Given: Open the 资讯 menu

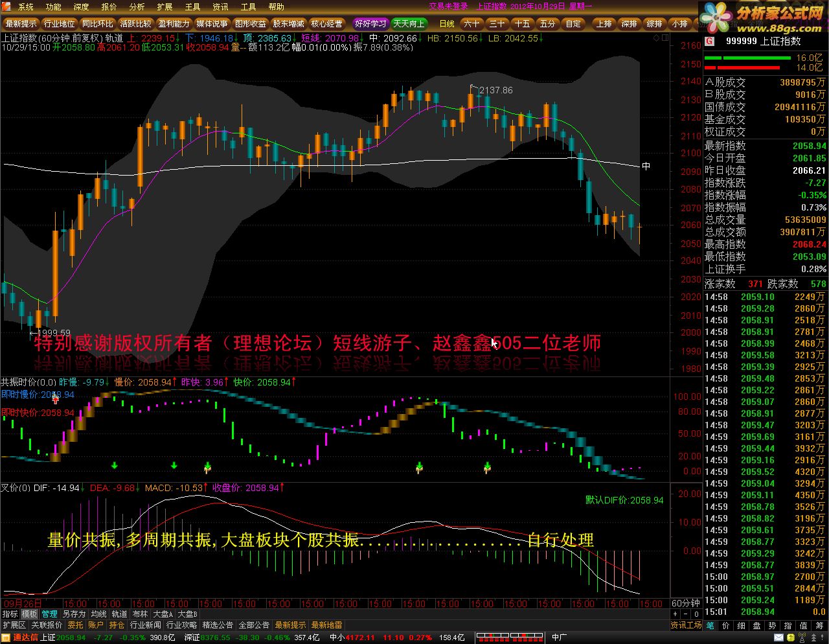Looking at the screenshot, I should pyautogui.click(x=220, y=7).
